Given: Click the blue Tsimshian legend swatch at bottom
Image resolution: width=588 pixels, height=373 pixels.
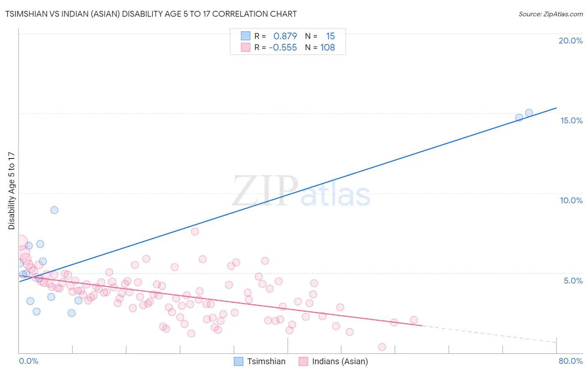Looking at the screenshot, I should pyautogui.click(x=238, y=361).
